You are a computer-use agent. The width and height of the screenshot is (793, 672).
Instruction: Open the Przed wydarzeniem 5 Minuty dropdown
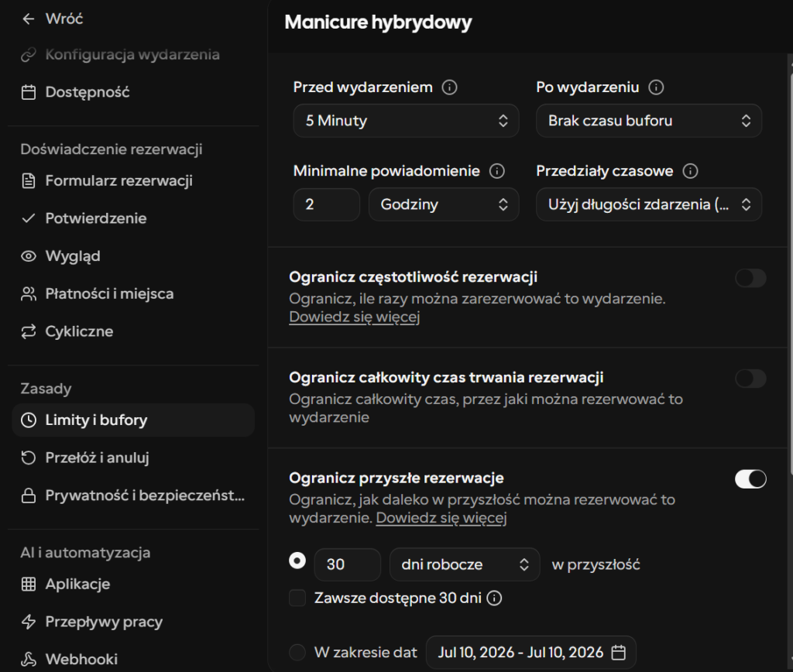(x=406, y=121)
